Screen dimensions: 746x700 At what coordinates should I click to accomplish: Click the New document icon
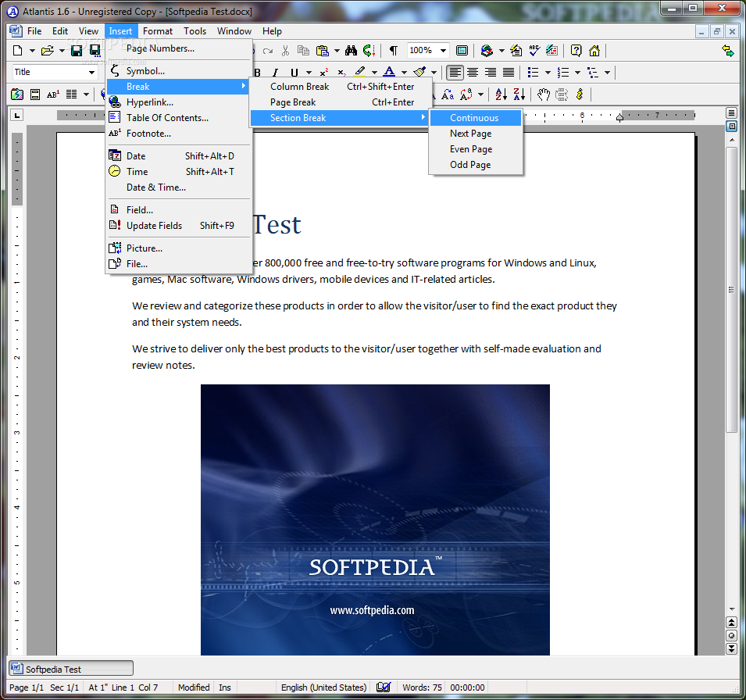18,51
